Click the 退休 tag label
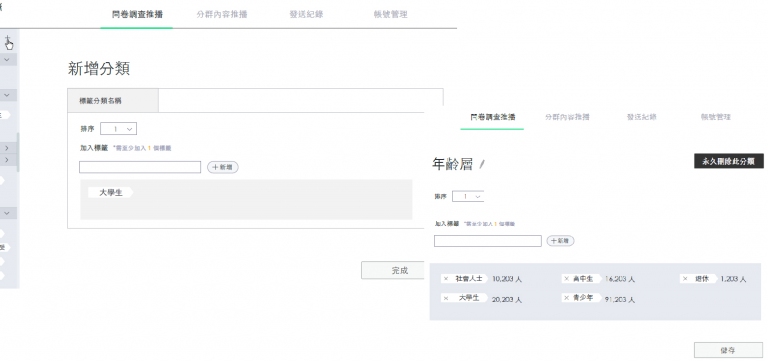 click(x=702, y=279)
